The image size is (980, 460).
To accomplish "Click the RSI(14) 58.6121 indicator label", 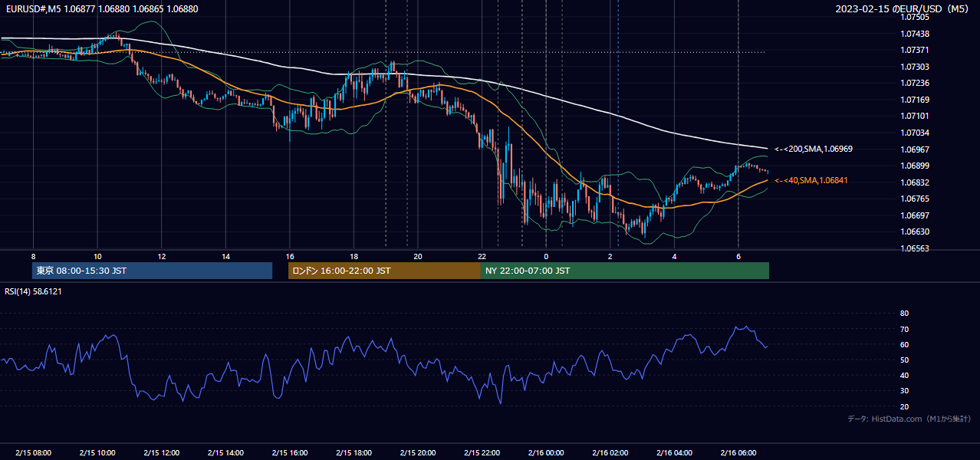I will click(x=33, y=291).
